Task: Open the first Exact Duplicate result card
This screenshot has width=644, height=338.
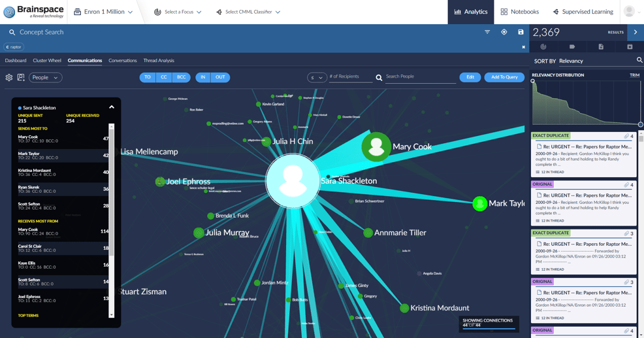Action: (584, 154)
